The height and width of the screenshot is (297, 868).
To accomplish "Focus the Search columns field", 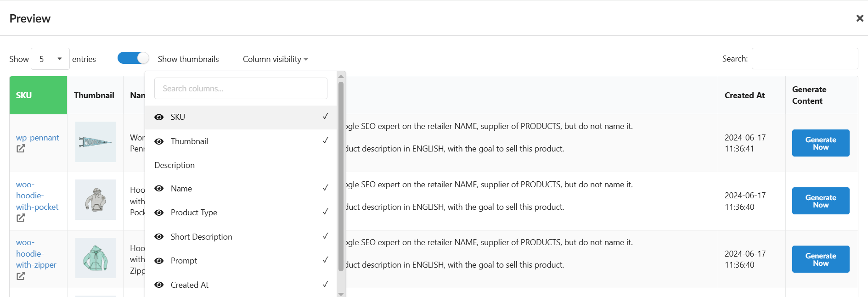I will (241, 89).
